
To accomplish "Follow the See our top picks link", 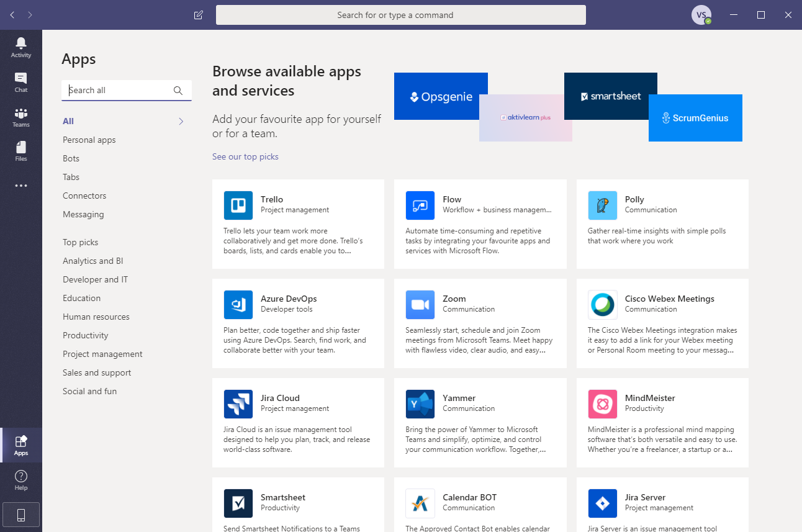I will click(x=245, y=156).
